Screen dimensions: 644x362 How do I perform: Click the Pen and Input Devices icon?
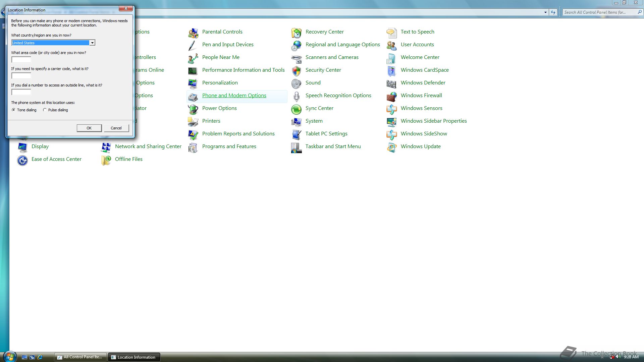point(193,45)
